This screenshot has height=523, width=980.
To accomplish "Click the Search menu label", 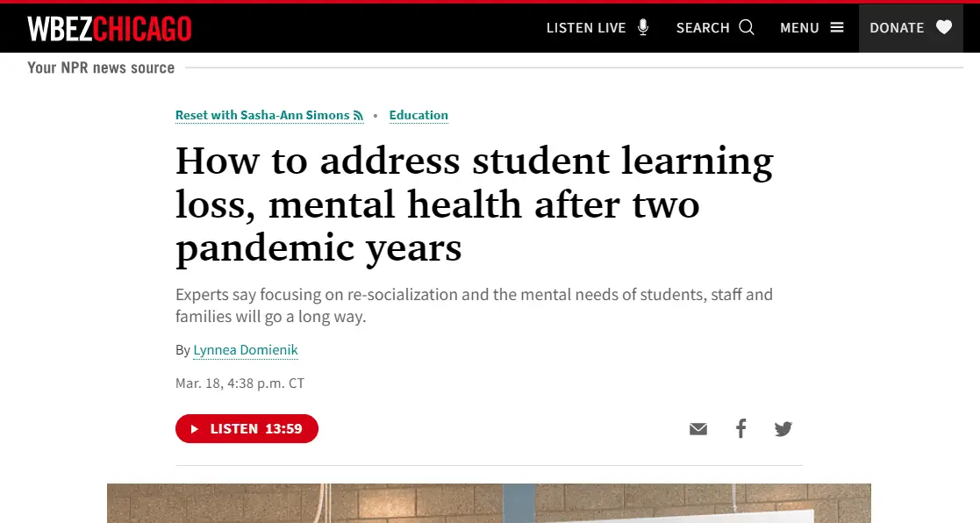I will click(703, 28).
